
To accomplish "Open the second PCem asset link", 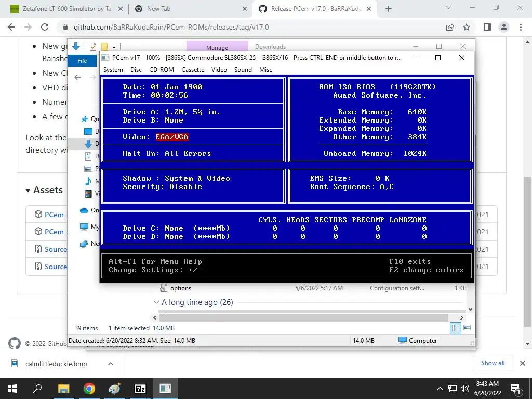I will (56, 232).
